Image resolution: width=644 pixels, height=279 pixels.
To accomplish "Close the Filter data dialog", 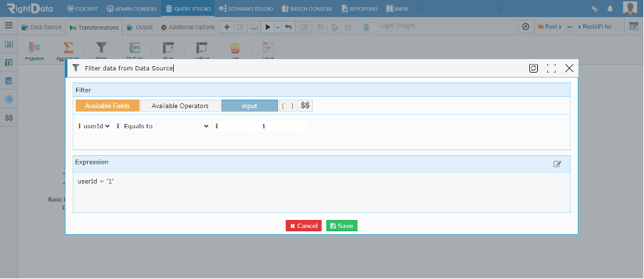I will click(x=569, y=68).
